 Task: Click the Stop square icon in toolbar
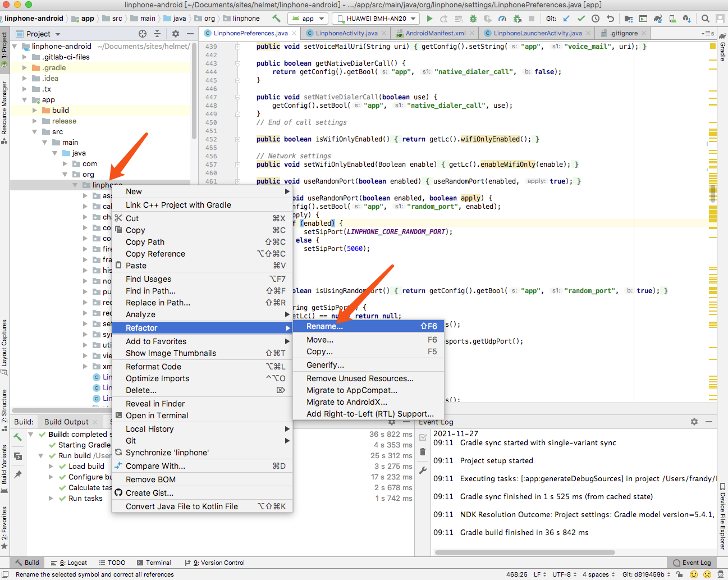(x=532, y=19)
